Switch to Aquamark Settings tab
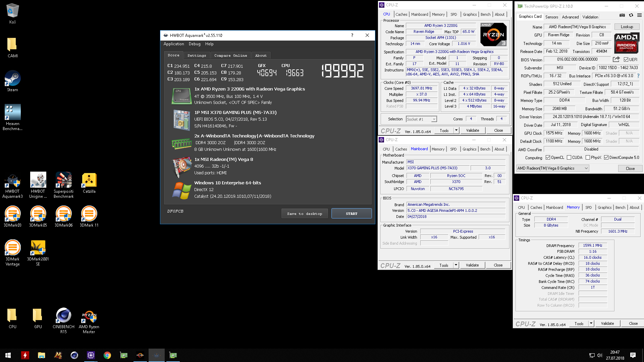This screenshot has height=362, width=644. 197,55
